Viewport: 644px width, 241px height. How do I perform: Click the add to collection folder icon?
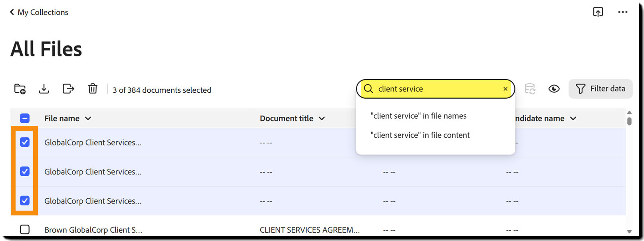tap(20, 89)
